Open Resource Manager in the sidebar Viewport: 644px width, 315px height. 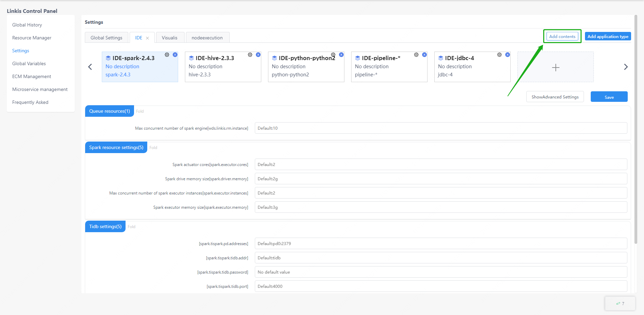32,38
